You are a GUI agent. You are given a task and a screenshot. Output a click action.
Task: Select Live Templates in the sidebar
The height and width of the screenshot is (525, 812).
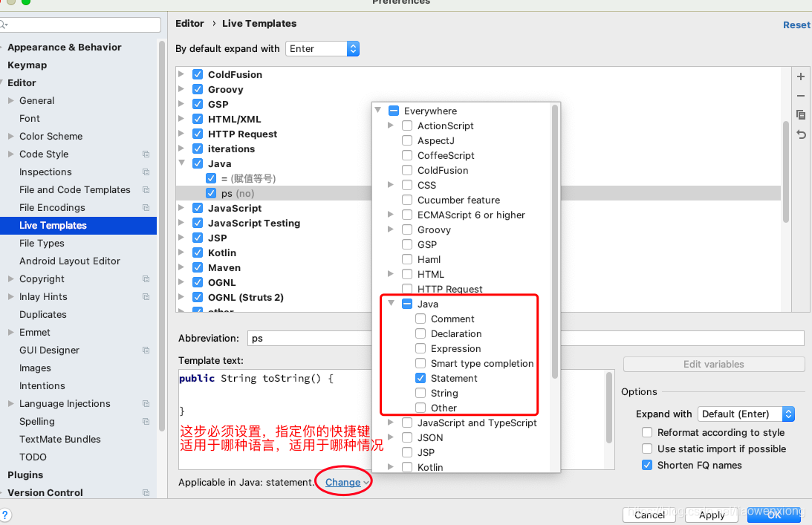pos(78,225)
